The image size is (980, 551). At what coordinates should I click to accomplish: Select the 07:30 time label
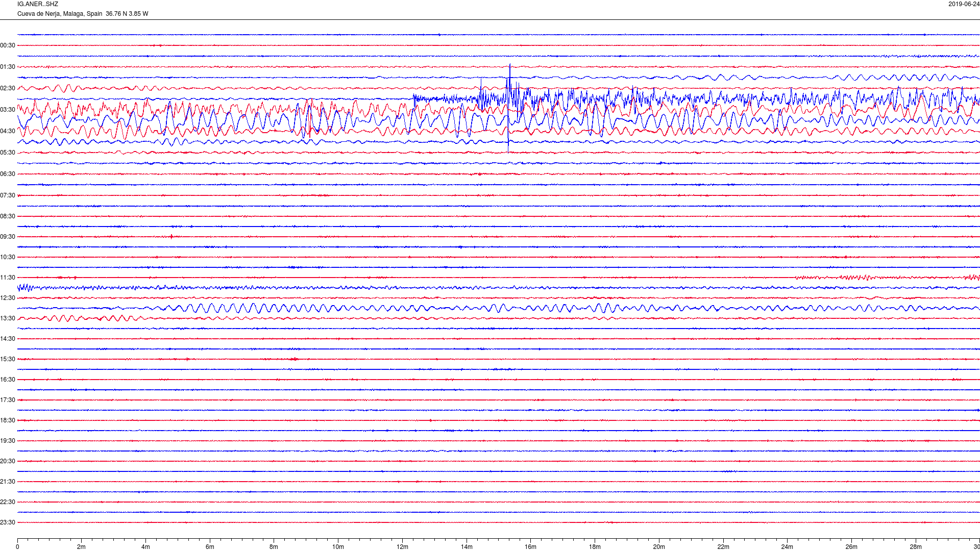pos(8,195)
